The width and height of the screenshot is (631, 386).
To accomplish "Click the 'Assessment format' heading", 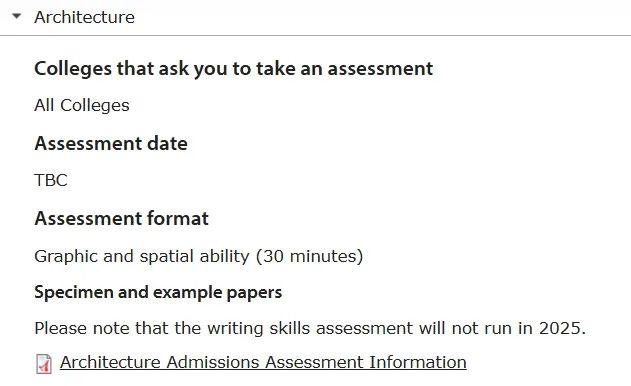I will tap(122, 219).
